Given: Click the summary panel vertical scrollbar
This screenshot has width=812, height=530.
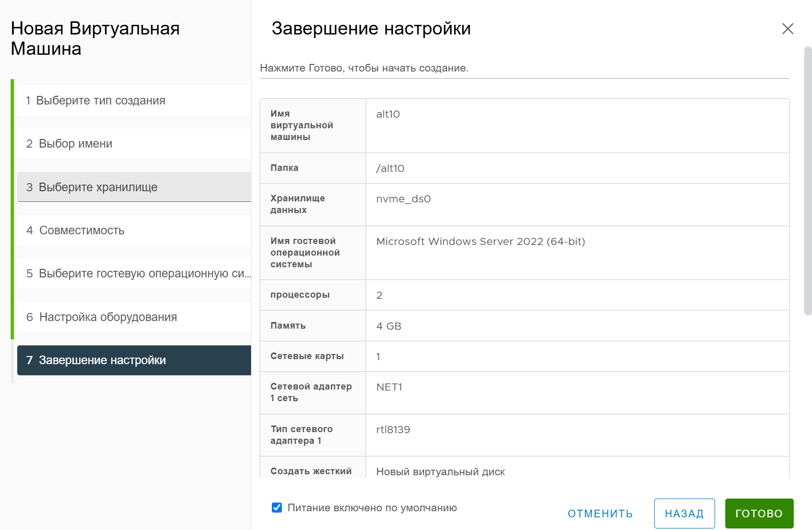Looking at the screenshot, I should pos(808,181).
